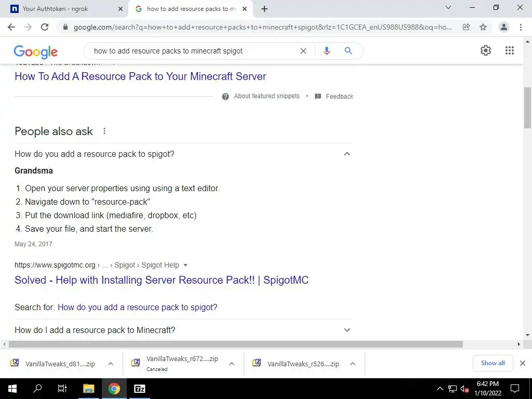Open 'How To Add A Resource Pack' link
Viewport: 532px width, 399px height.
point(140,76)
